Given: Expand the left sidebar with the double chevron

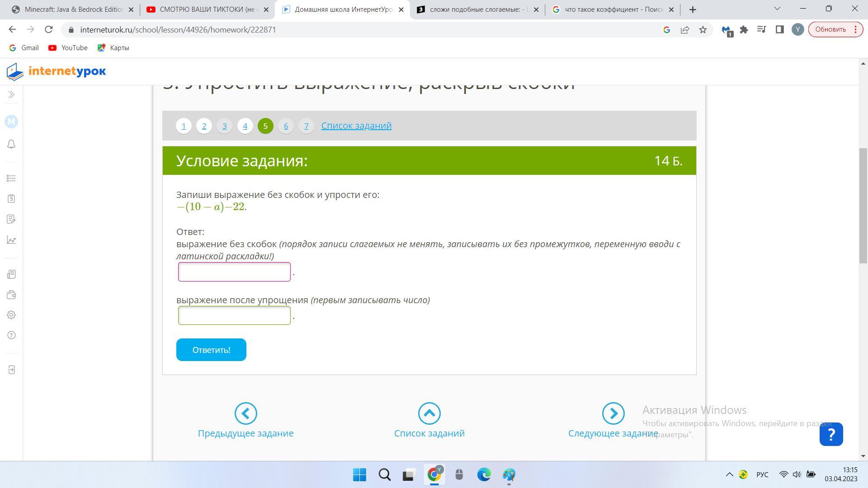Looking at the screenshot, I should point(11,94).
